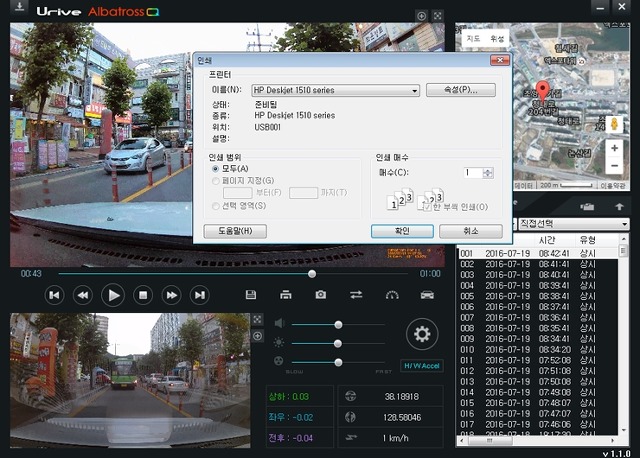The image size is (640, 458).
Task: Capture a snapshot with the camera icon
Action: [321, 294]
